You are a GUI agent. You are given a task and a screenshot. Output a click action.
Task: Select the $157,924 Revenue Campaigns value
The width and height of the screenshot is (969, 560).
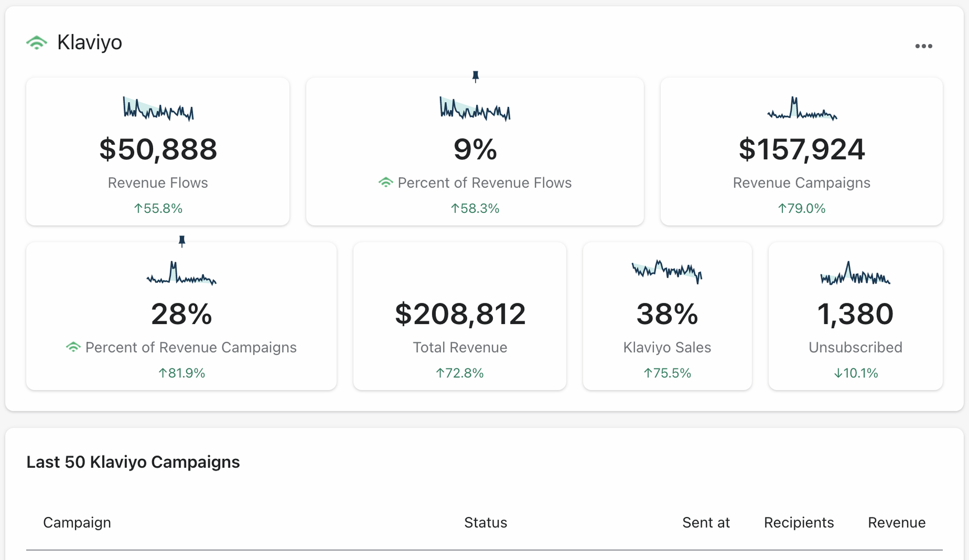coord(802,149)
